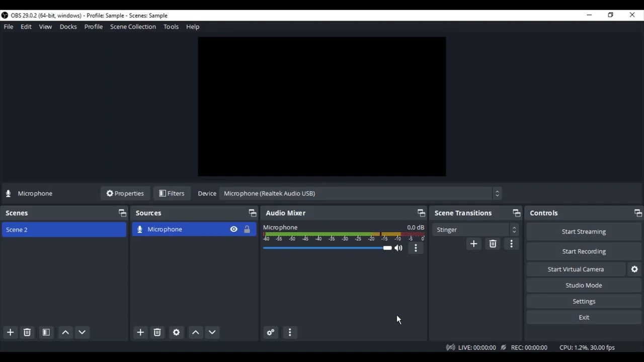Enable Studio Mode
This screenshot has height=362, width=644.
584,286
